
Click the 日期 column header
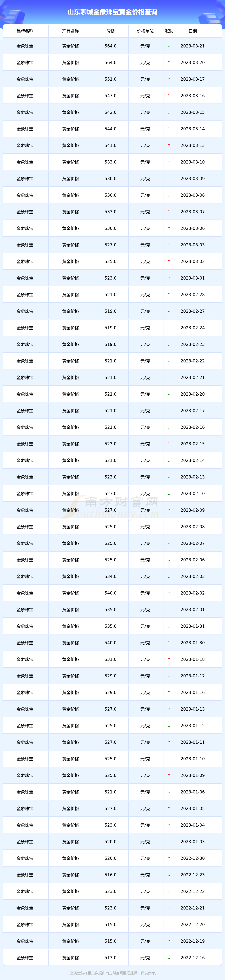[193, 31]
